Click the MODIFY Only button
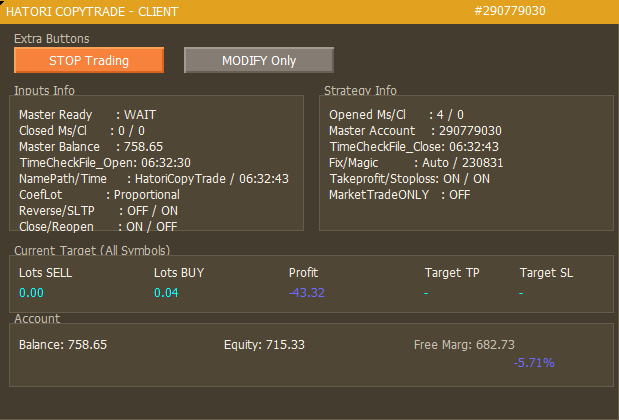Viewport: 619px width, 420px height. [x=259, y=60]
